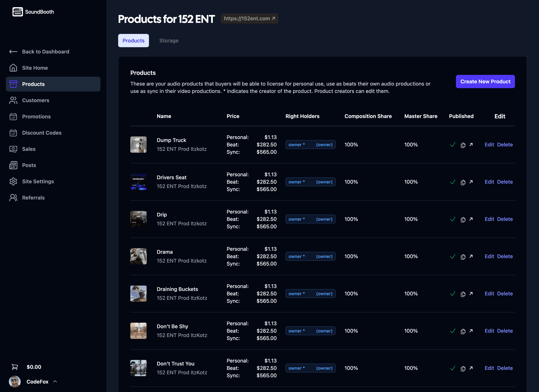Select the Products tab
Viewport: 539px width, 392px height.
pyautogui.click(x=133, y=40)
